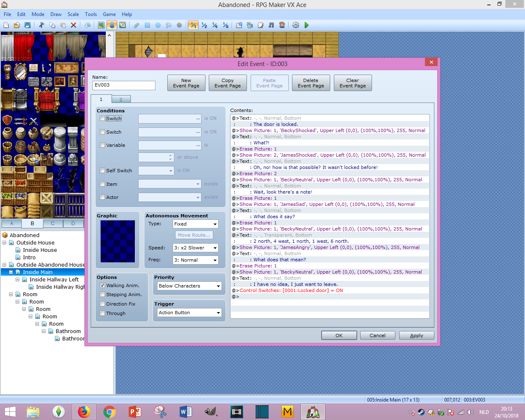
Task: Save the project with the floppy icon
Action: [27, 25]
